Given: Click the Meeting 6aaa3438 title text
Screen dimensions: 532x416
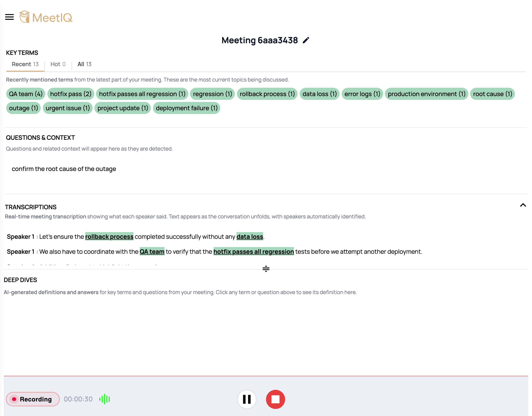Looking at the screenshot, I should 260,40.
